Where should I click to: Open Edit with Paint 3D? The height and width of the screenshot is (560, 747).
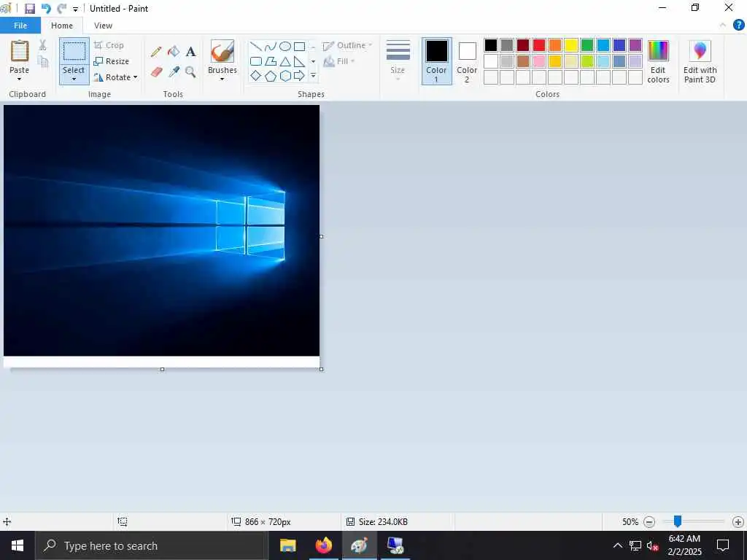coord(700,61)
